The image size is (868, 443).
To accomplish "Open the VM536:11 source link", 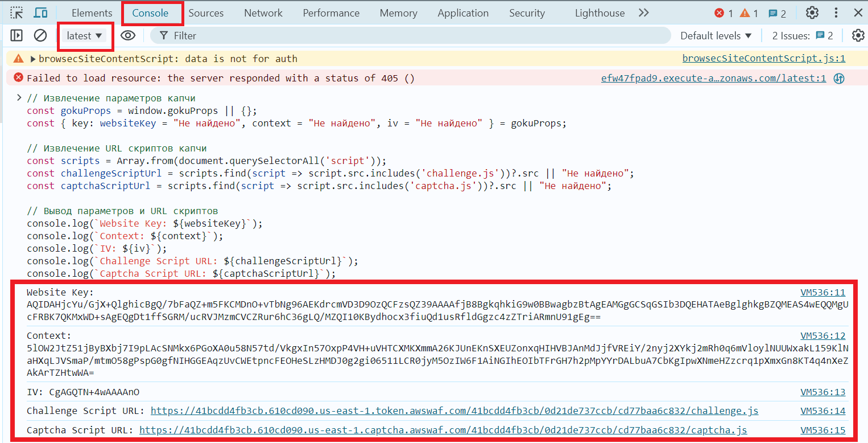I will pyautogui.click(x=822, y=293).
